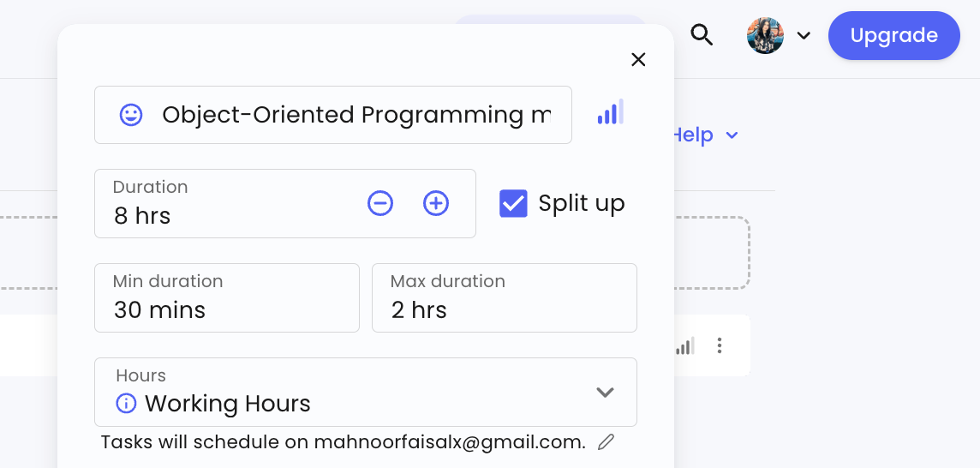Edit the scheduling calendar with pencil icon
This screenshot has height=468, width=980.
pyautogui.click(x=606, y=442)
